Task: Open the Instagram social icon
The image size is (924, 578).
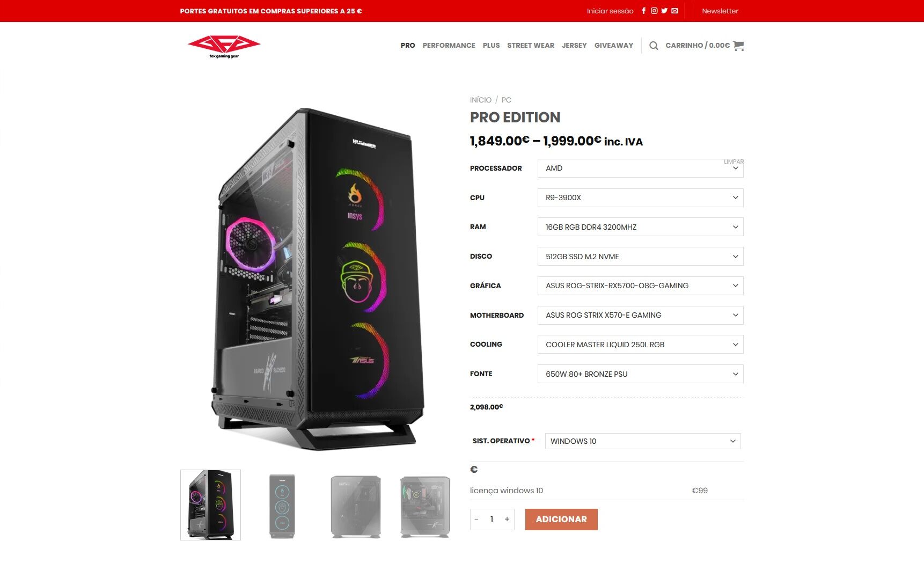Action: tap(654, 11)
